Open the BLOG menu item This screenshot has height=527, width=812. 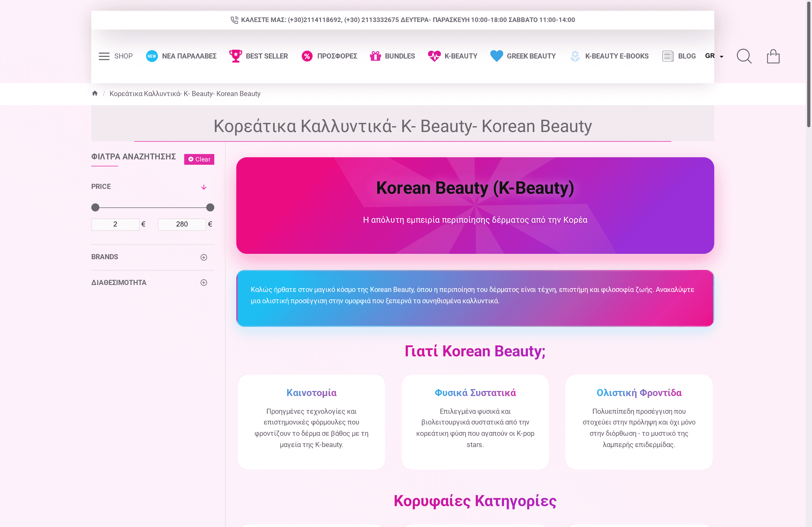(679, 56)
